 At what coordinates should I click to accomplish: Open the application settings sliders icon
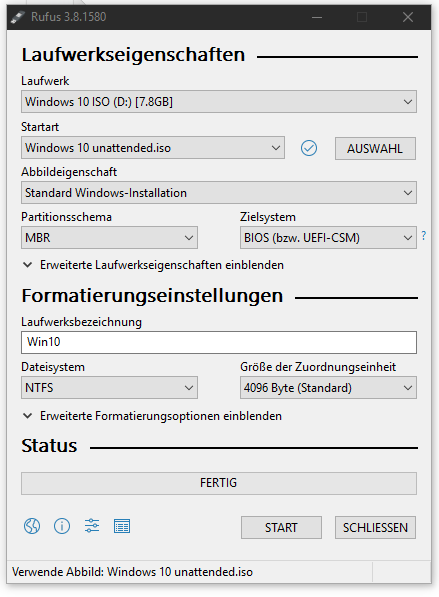[x=92, y=526]
